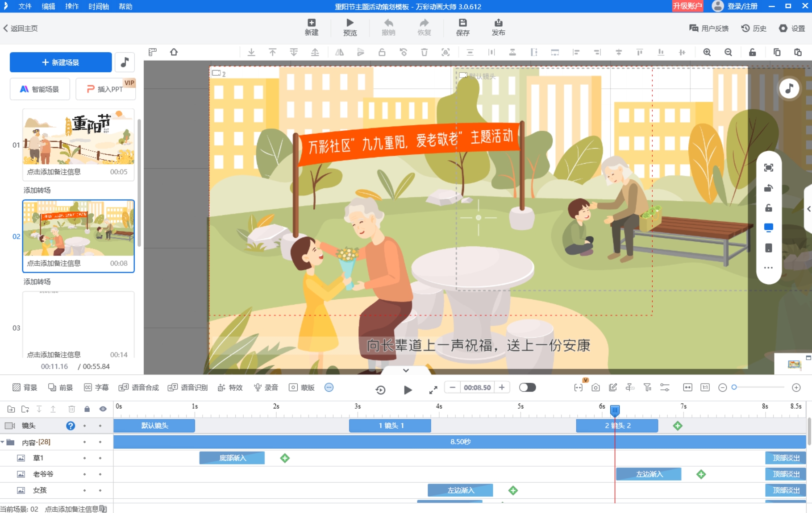Click 添加转场 below scene 01

coord(37,190)
